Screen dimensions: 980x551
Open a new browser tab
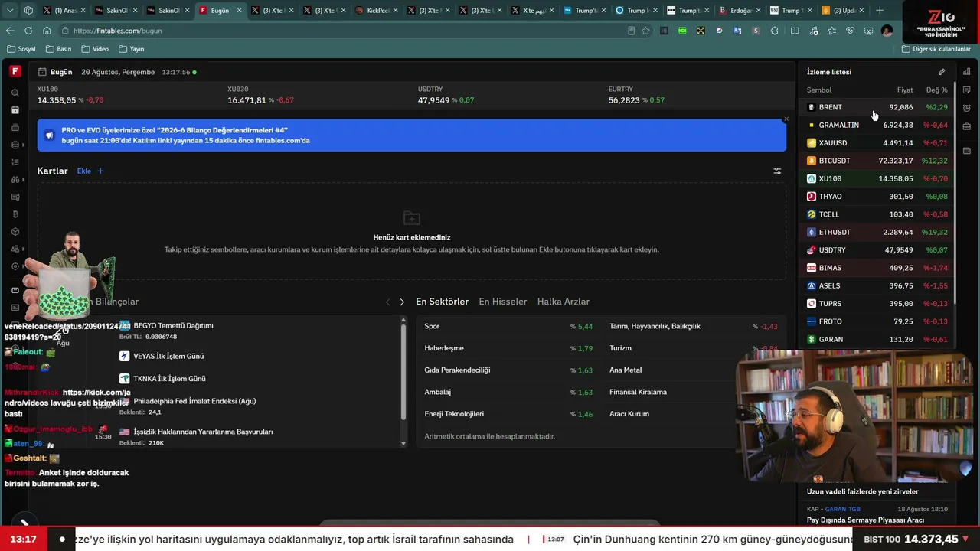(880, 11)
